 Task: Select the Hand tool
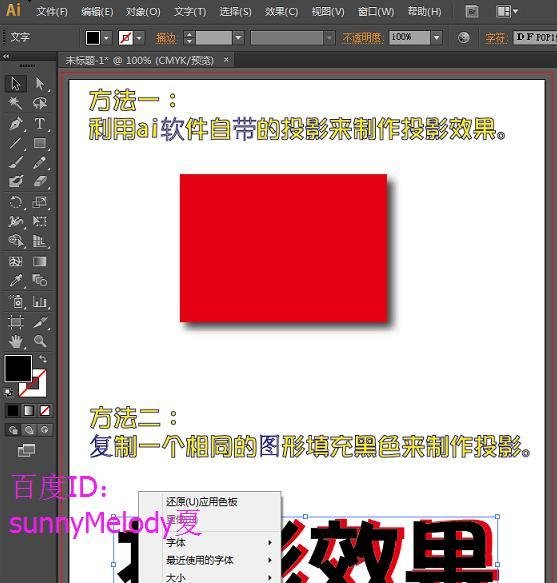point(16,341)
